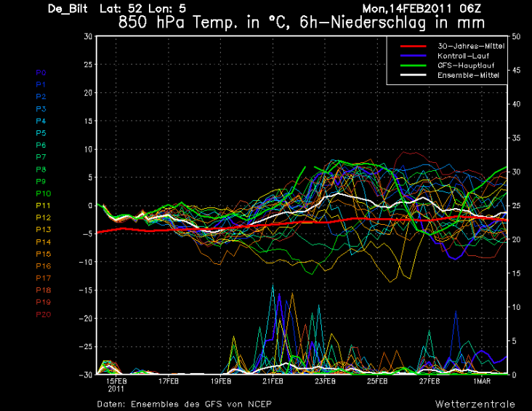Click the P1 ensemble member label
This screenshot has width=532, height=411.
click(41, 84)
